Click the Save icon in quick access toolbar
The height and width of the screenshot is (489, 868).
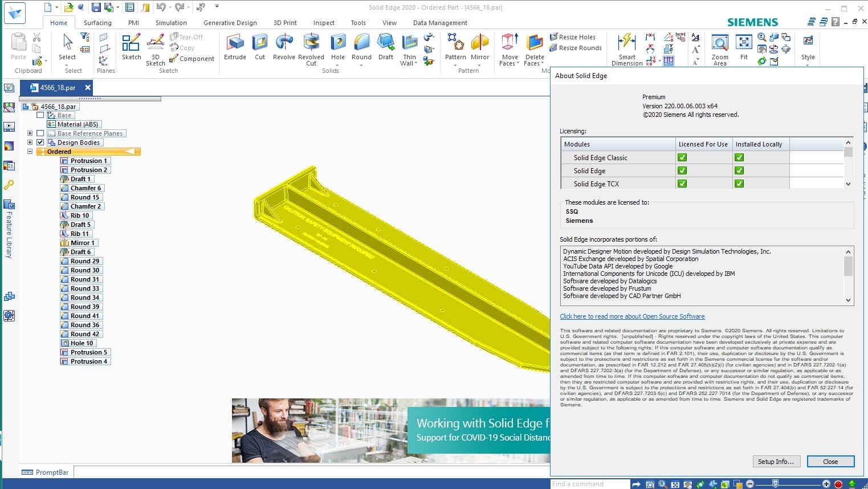point(96,7)
